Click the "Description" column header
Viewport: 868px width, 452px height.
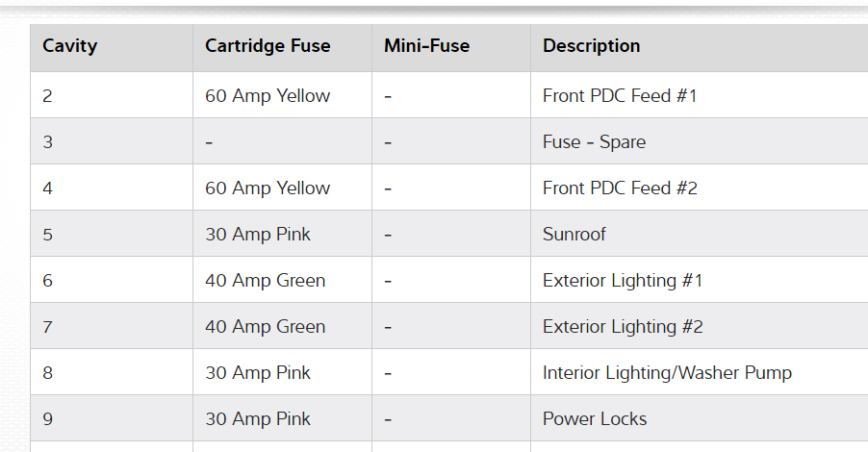[591, 46]
